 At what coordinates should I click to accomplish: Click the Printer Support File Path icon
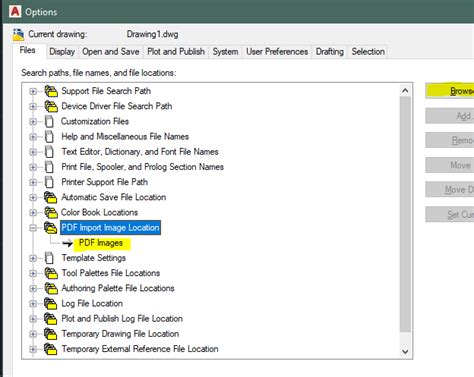[49, 182]
